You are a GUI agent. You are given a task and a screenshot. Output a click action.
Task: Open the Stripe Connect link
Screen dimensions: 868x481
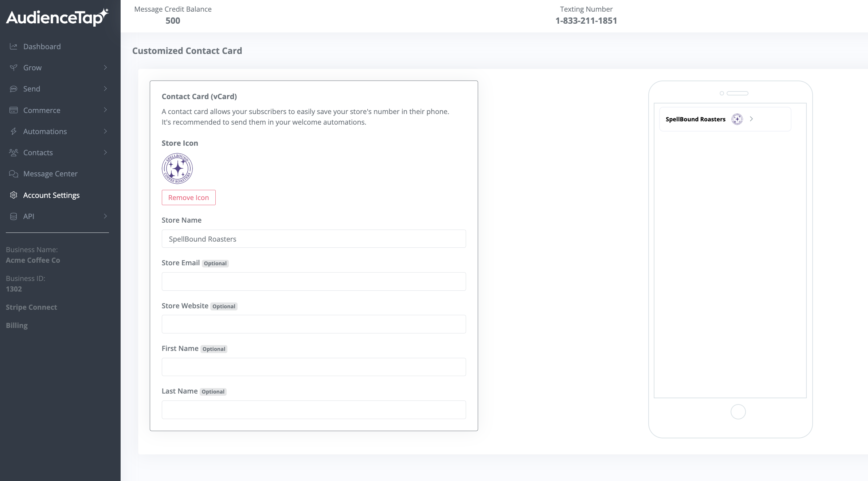coord(31,307)
